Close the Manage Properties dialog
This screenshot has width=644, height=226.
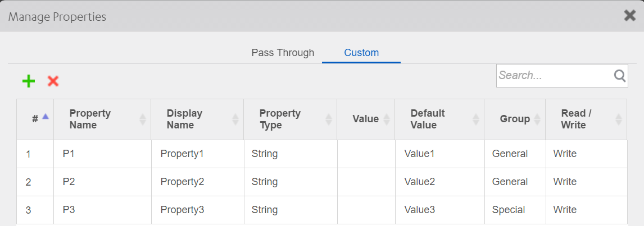[x=630, y=16]
